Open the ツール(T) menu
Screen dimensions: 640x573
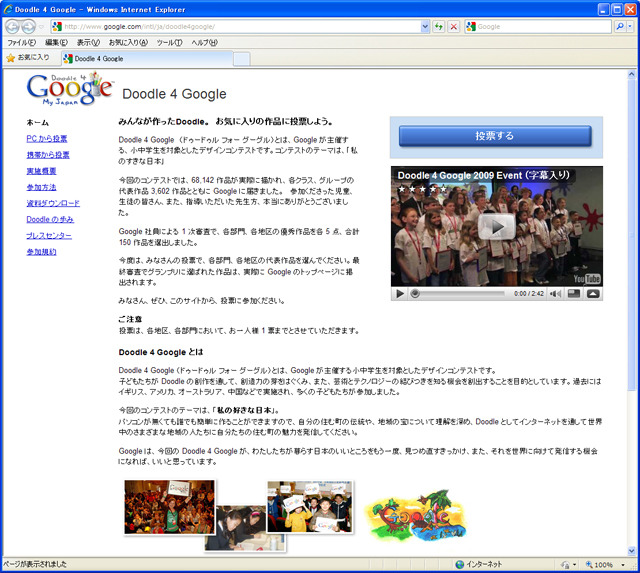[169, 42]
